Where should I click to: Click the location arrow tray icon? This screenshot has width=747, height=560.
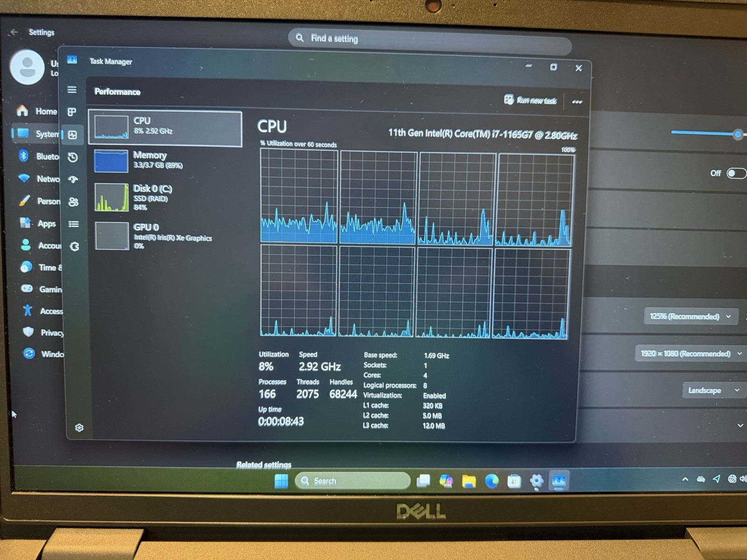[717, 479]
